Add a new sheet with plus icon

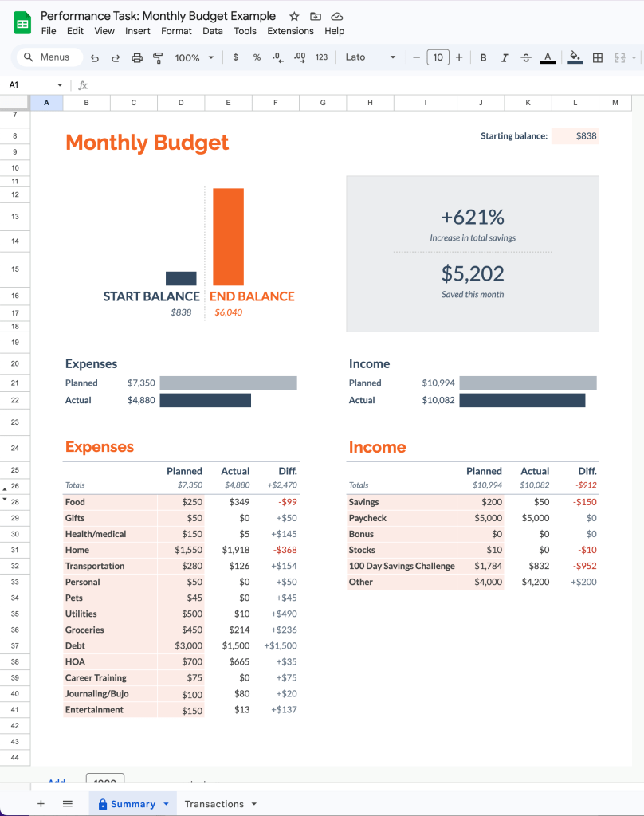(x=41, y=804)
